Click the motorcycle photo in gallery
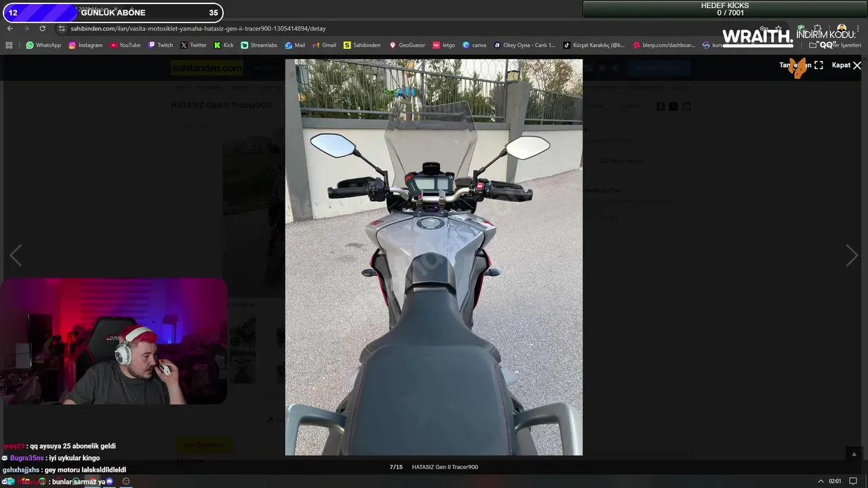Image resolution: width=868 pixels, height=488 pixels. point(433,257)
